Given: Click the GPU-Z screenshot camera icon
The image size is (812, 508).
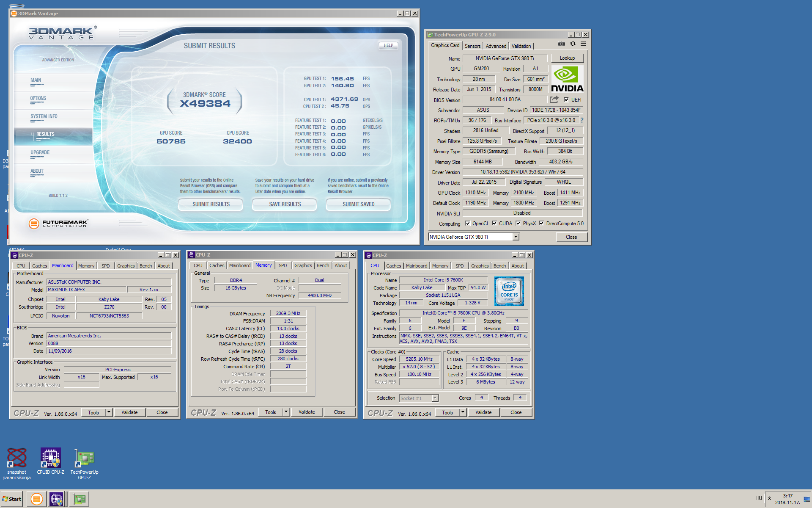Looking at the screenshot, I should coord(561,44).
